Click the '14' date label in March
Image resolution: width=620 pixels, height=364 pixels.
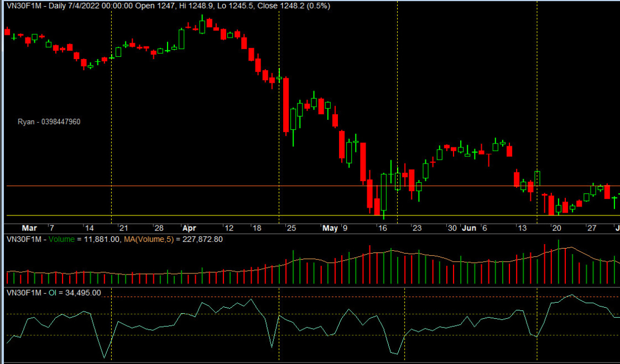tap(89, 228)
